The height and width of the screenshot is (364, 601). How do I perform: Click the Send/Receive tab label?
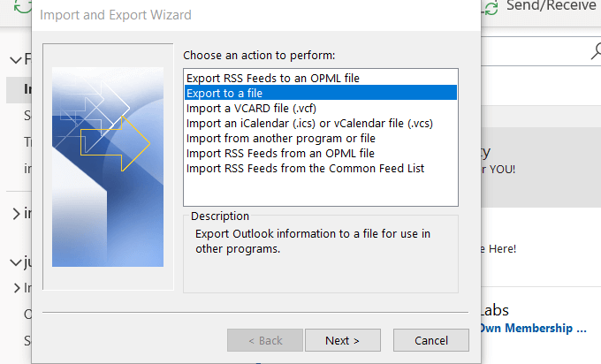pyautogui.click(x=553, y=6)
